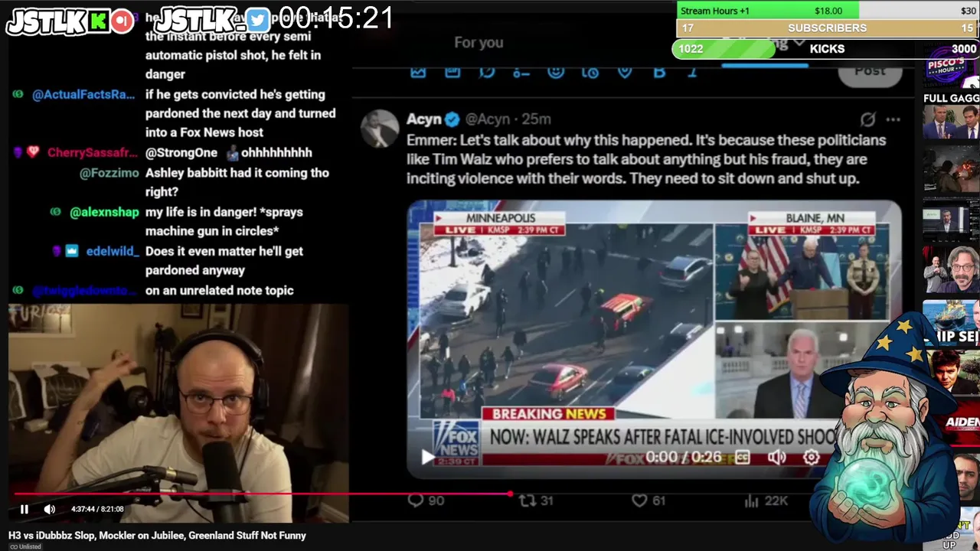
Task: Click the crown badge next to edelwild_
Action: 71,252
